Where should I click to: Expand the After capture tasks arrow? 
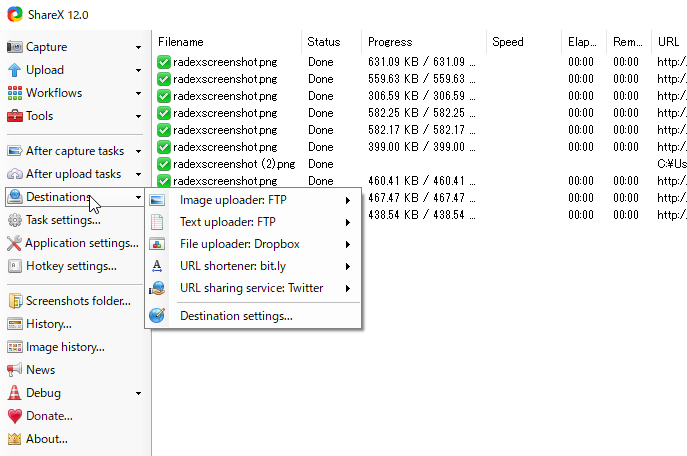138,151
